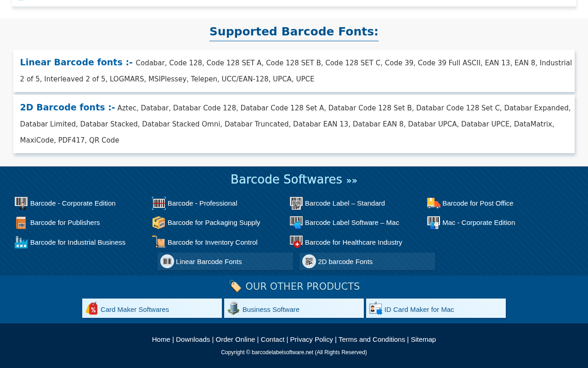Click the Industrial Business factory icon
The height and width of the screenshot is (368, 588).
click(x=21, y=242)
